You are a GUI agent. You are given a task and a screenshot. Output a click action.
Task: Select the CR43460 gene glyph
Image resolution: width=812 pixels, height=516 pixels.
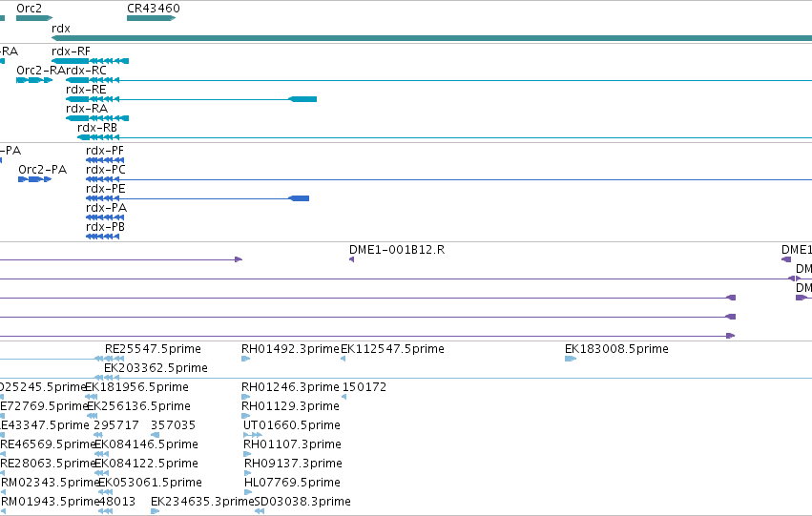pos(151,18)
